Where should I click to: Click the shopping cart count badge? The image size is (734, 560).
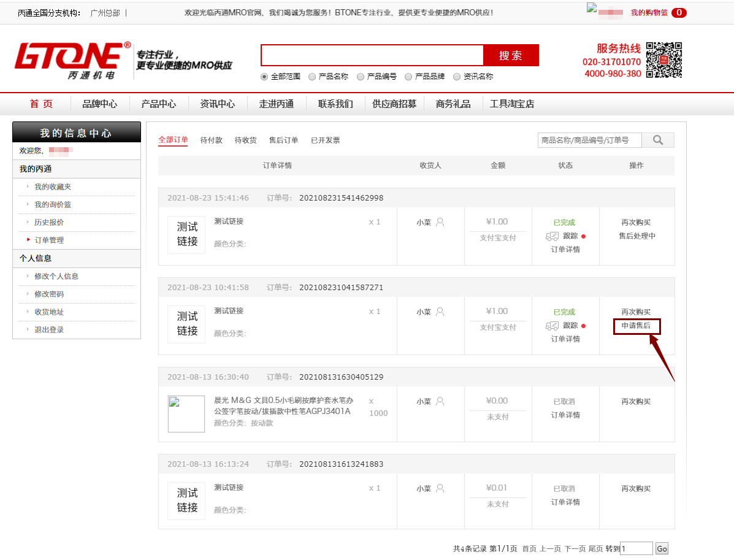pyautogui.click(x=679, y=13)
